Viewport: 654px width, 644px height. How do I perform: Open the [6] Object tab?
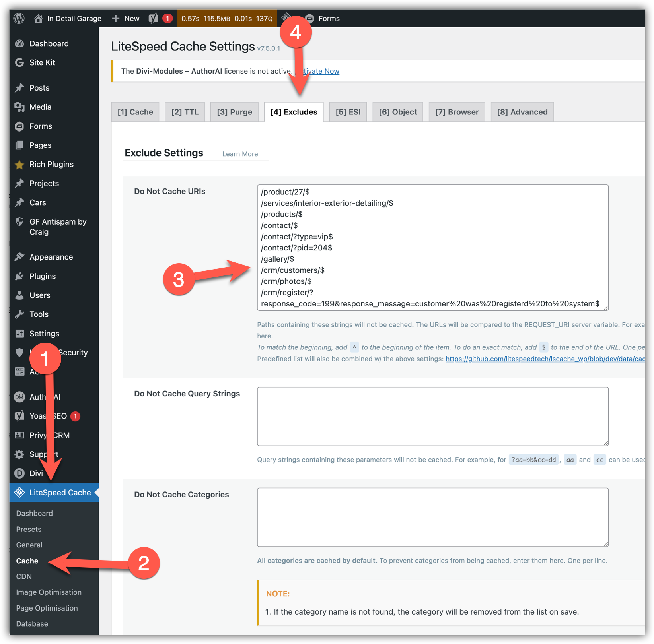coord(397,112)
